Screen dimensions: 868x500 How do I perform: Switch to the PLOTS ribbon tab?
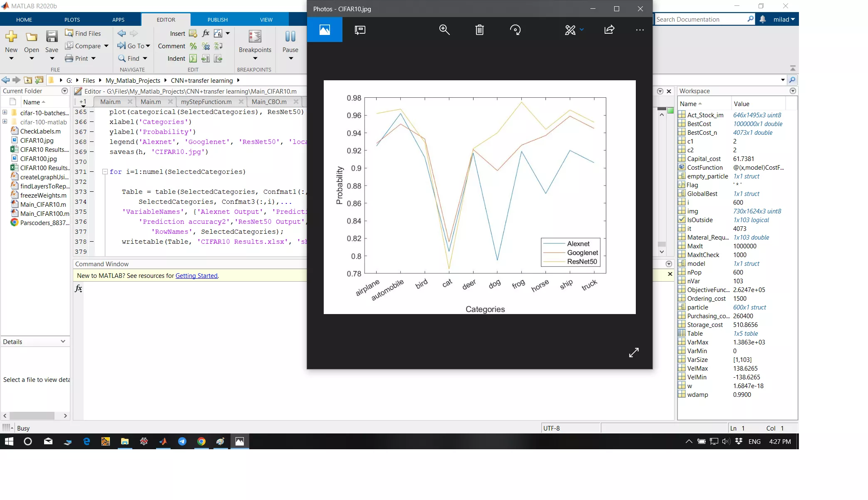72,20
